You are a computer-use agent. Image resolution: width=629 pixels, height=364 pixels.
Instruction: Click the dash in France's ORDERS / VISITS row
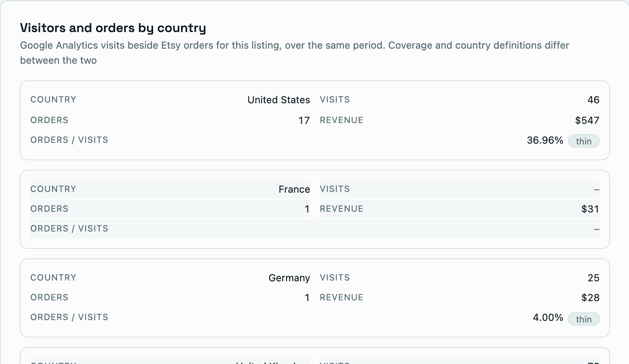(597, 229)
